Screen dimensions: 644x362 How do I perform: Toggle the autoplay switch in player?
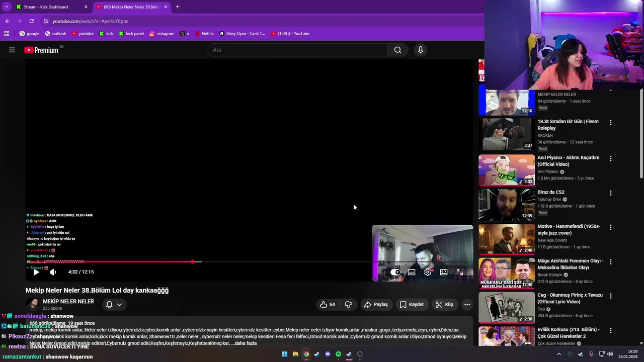[x=395, y=272]
